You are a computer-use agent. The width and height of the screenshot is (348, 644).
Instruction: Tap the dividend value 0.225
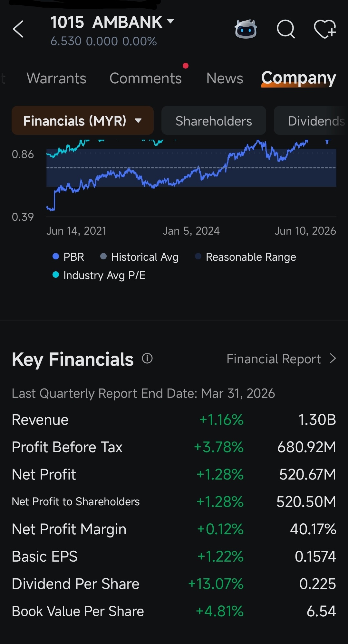[318, 584]
